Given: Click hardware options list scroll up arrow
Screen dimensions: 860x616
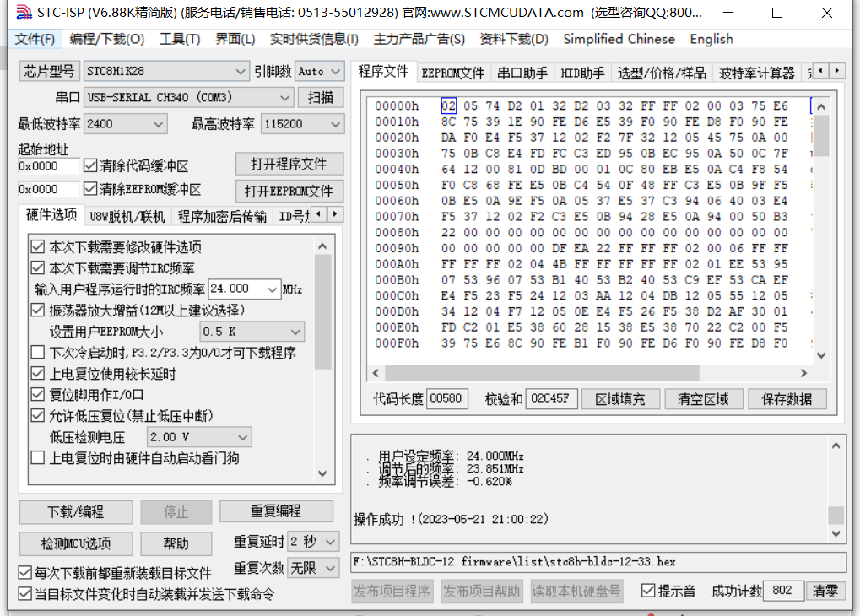Looking at the screenshot, I should click(322, 246).
